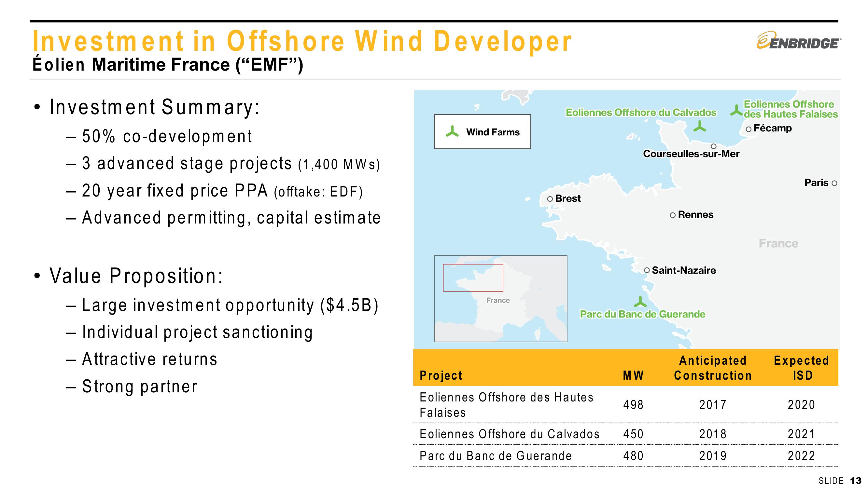Click the Hautes Falaises wind farm turbine marker
Viewport: 868px width, 488px height.
(737, 111)
